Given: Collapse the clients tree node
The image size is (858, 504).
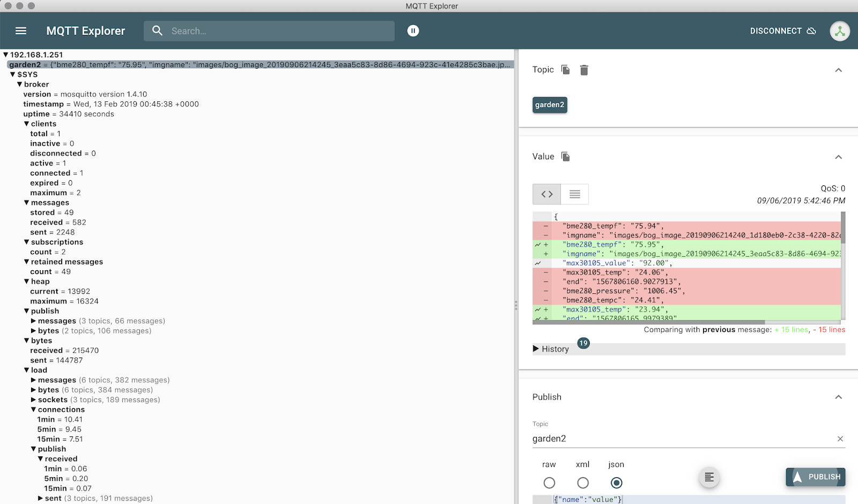Looking at the screenshot, I should (x=27, y=124).
